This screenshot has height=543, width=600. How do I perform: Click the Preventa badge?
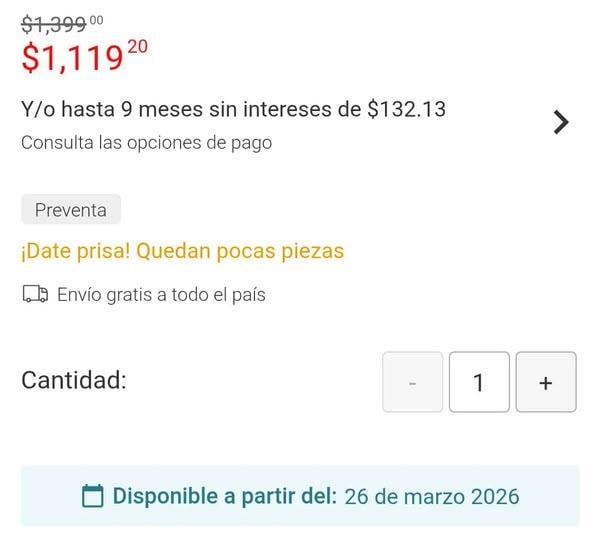click(x=71, y=210)
